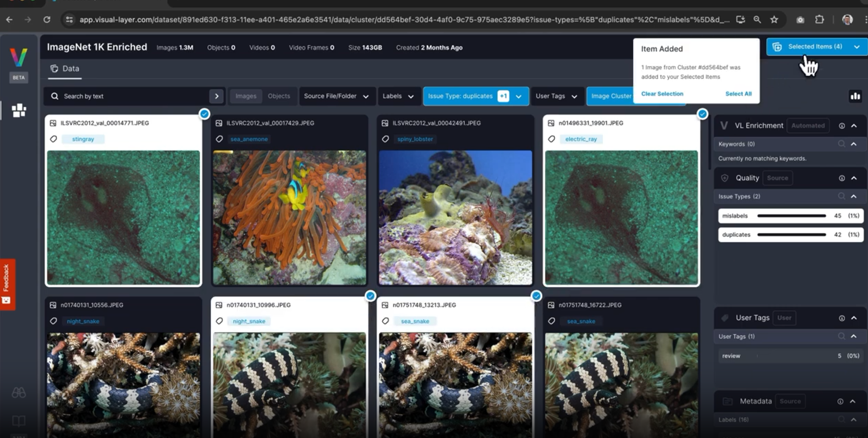Click Select All in notification
Viewport: 868px width, 438px height.
(738, 94)
